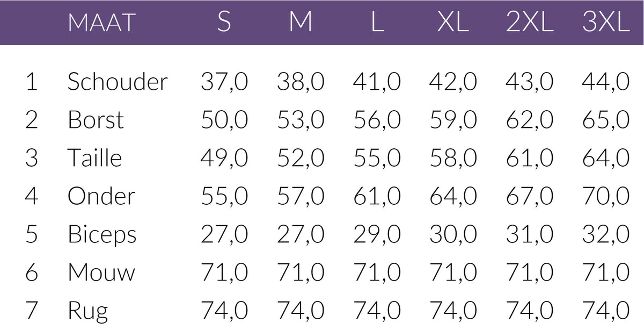Click the Biceps row label
Viewport: 644px width, 330px height.
click(x=102, y=235)
